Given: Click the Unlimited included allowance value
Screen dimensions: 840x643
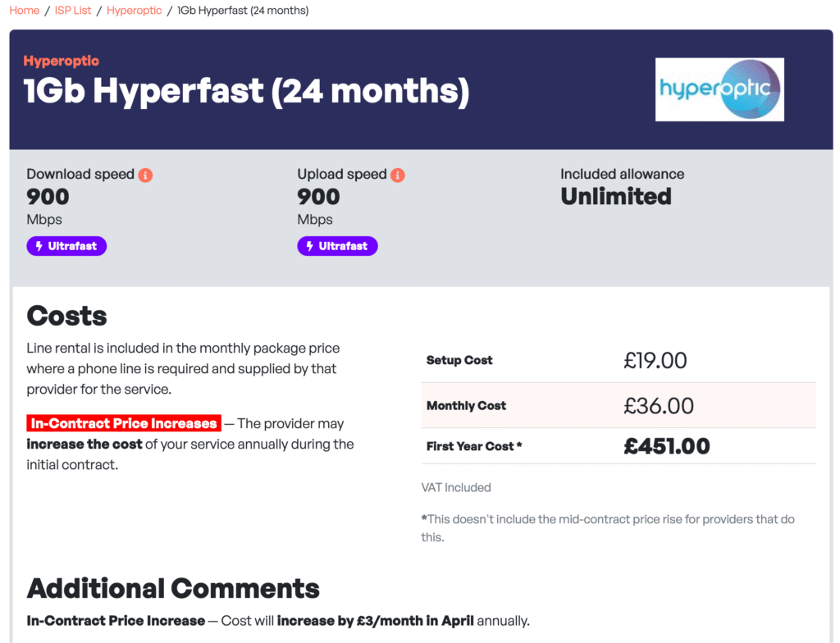Looking at the screenshot, I should 616,197.
